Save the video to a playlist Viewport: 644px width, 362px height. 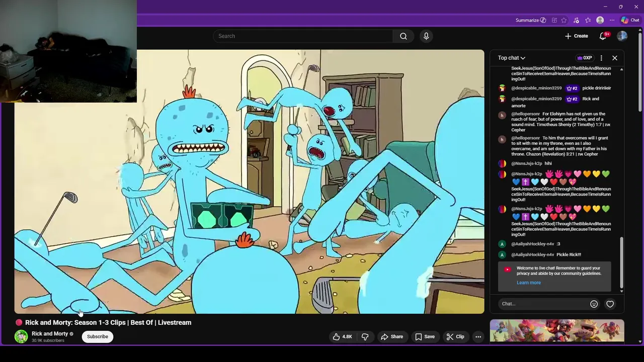click(425, 337)
